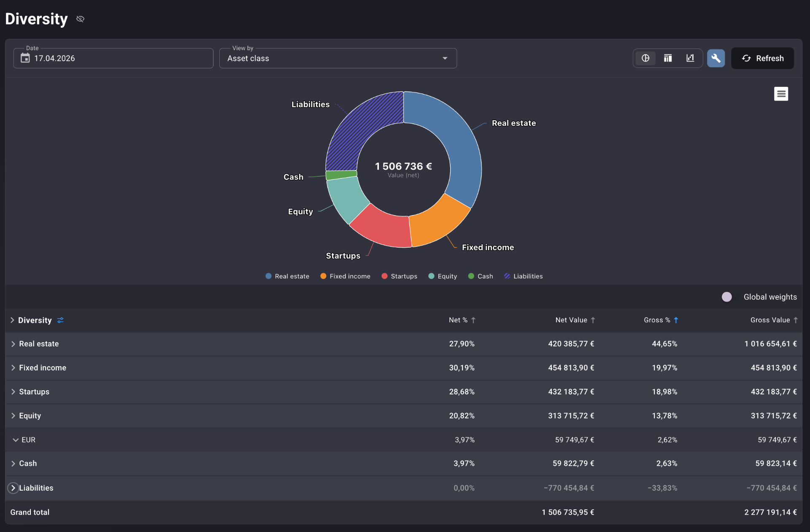
Task: Expand the Real estate row
Action: [x=13, y=344]
